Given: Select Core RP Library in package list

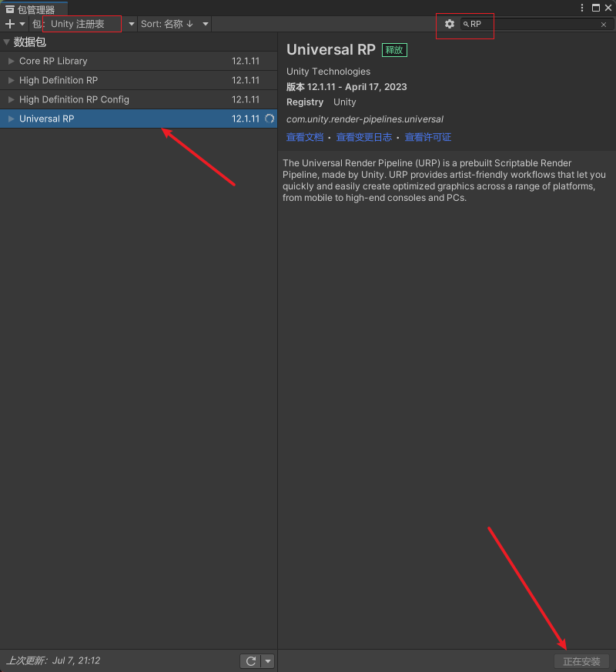Looking at the screenshot, I should [139, 62].
